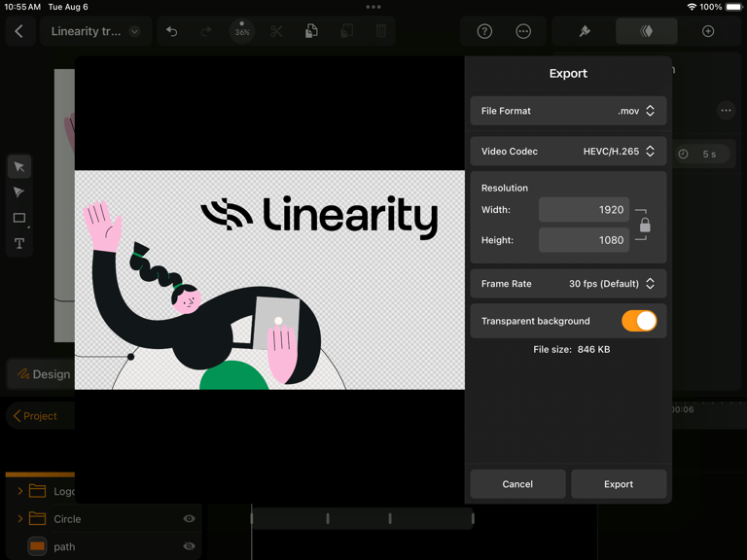Toggle visibility of the Circle layer

(x=189, y=518)
